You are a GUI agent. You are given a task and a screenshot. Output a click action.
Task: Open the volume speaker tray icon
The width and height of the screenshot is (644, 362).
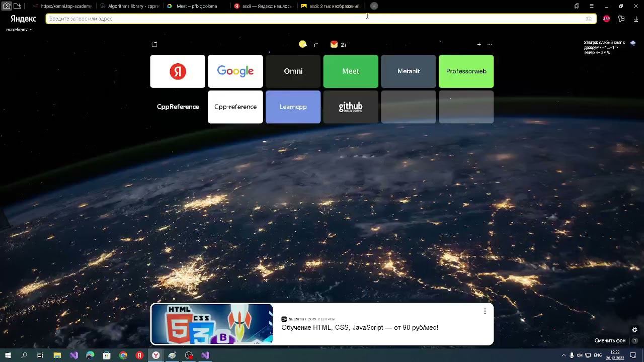coord(580,355)
